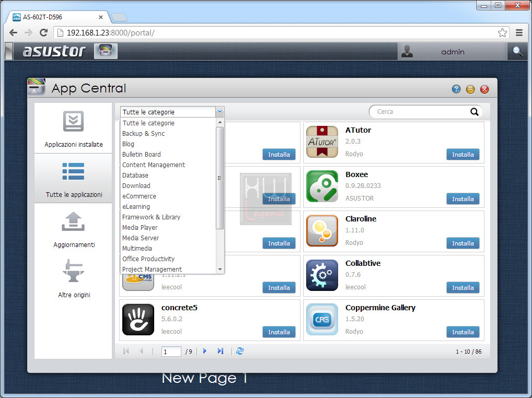Viewport: 532px width, 398px height.
Task: Click the Boxee app icon
Action: [322, 186]
